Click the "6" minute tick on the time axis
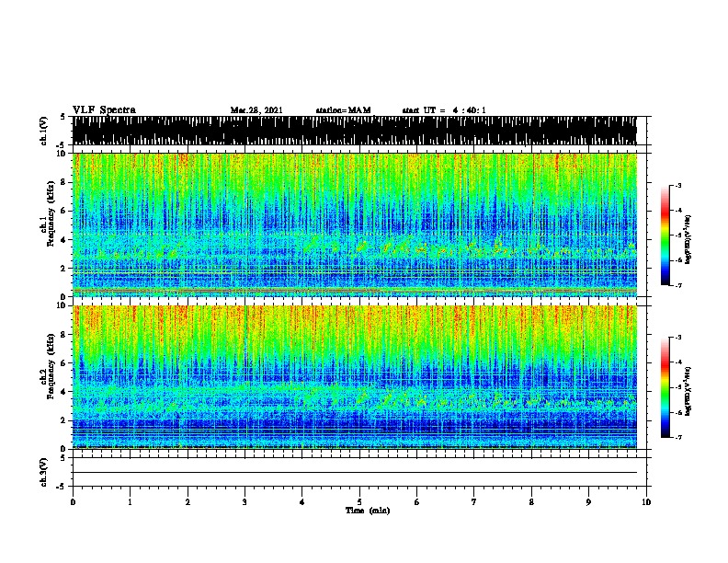This screenshot has height=563, width=728. pos(417,502)
